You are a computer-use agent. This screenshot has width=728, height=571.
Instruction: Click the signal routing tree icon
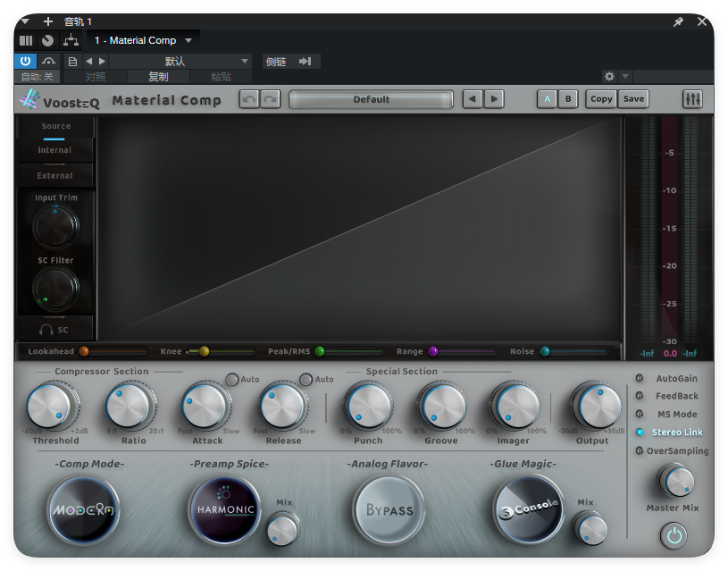pyautogui.click(x=71, y=40)
